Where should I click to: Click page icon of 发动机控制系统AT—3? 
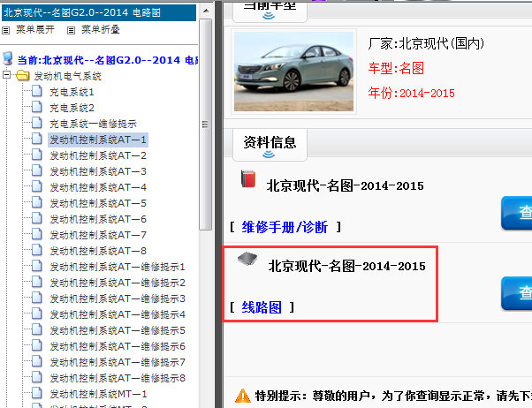36,170
